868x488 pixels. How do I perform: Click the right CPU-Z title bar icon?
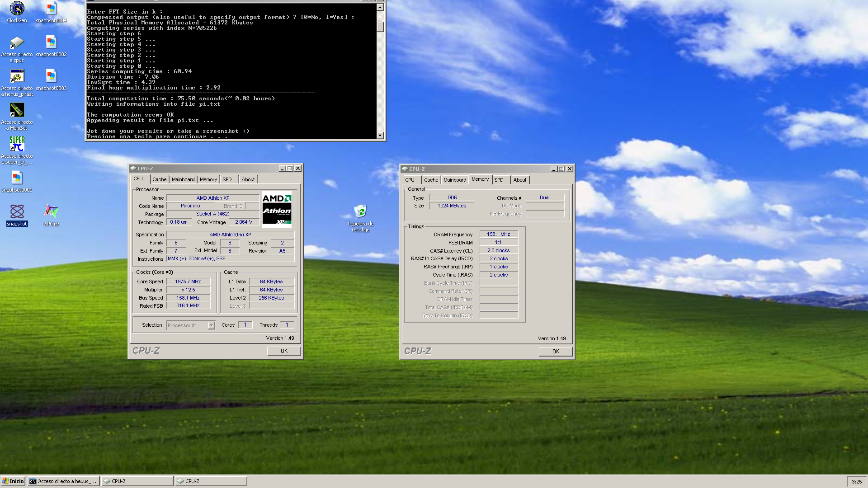pyautogui.click(x=405, y=169)
